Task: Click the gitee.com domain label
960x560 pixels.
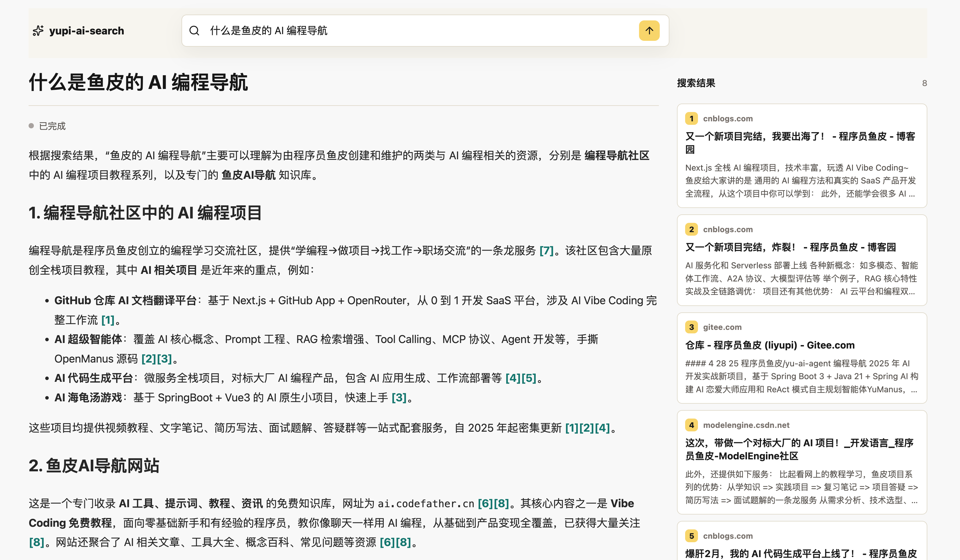Action: (722, 327)
